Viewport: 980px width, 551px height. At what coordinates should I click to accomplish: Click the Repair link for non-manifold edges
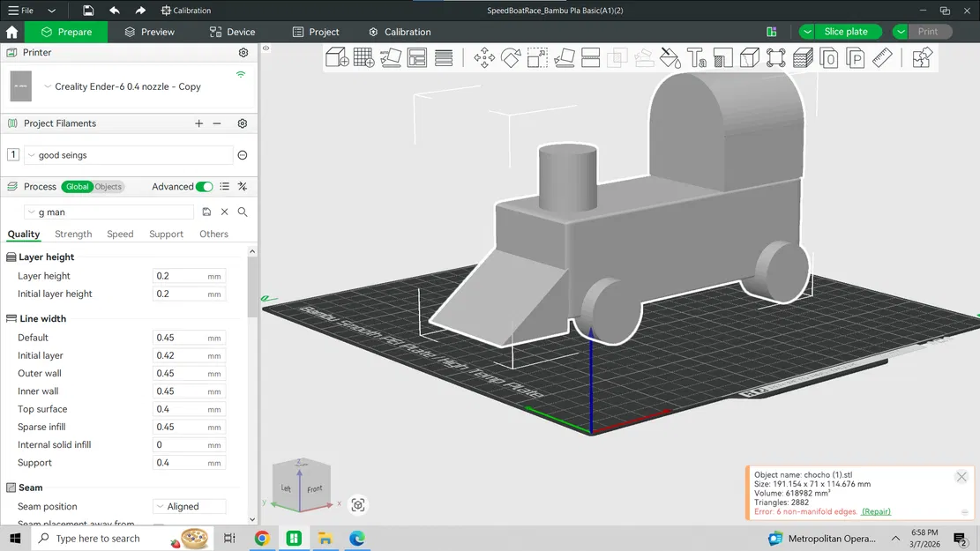[876, 511]
